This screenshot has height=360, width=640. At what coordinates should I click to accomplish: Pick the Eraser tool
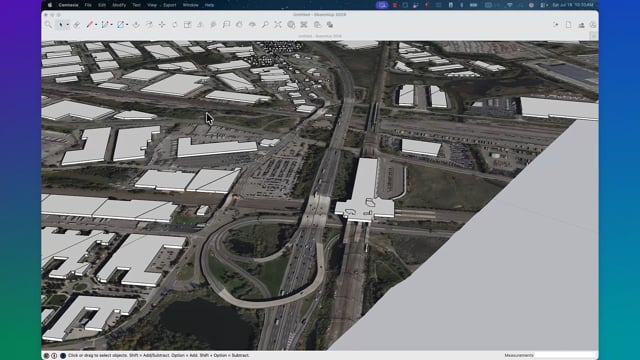point(76,25)
